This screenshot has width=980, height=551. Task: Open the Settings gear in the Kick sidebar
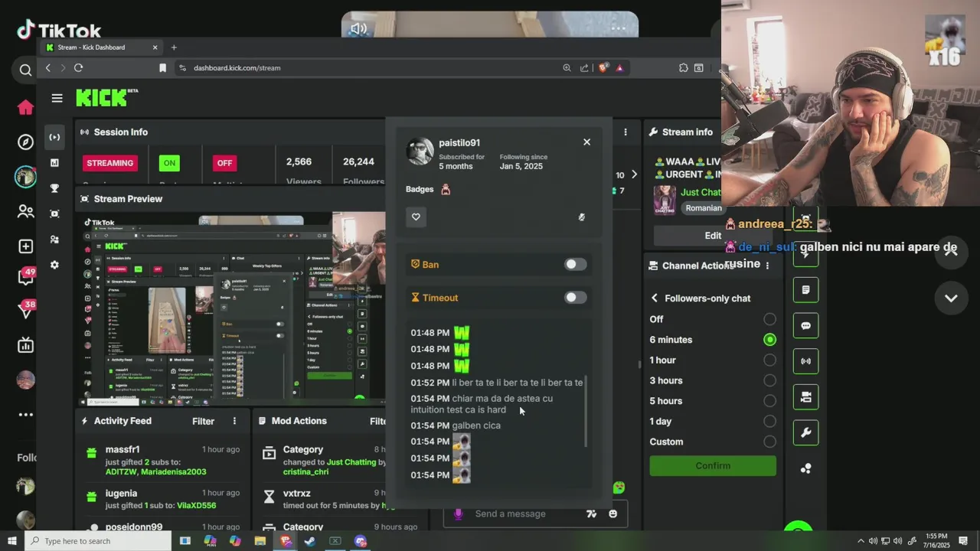(54, 265)
